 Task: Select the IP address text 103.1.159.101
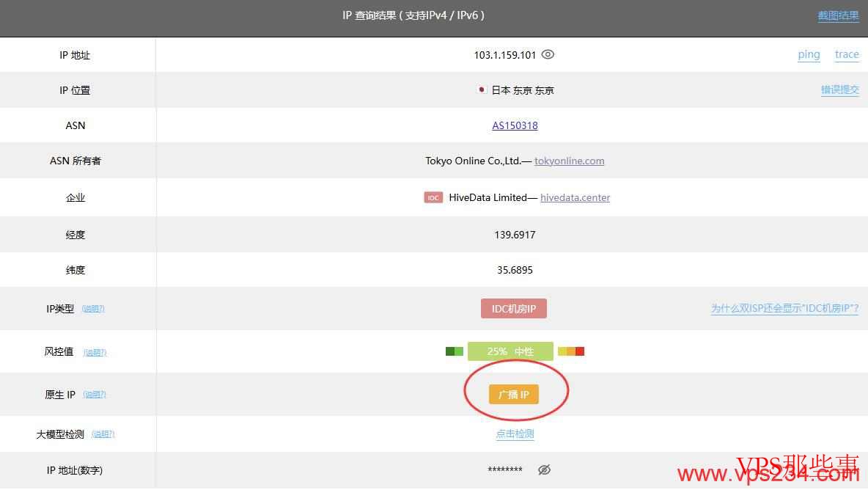pos(505,55)
